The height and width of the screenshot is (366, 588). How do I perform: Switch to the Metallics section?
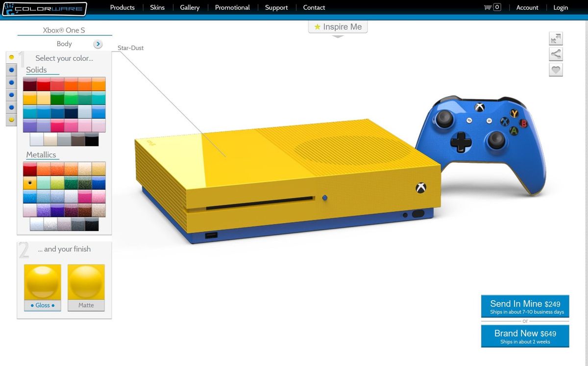click(x=41, y=155)
